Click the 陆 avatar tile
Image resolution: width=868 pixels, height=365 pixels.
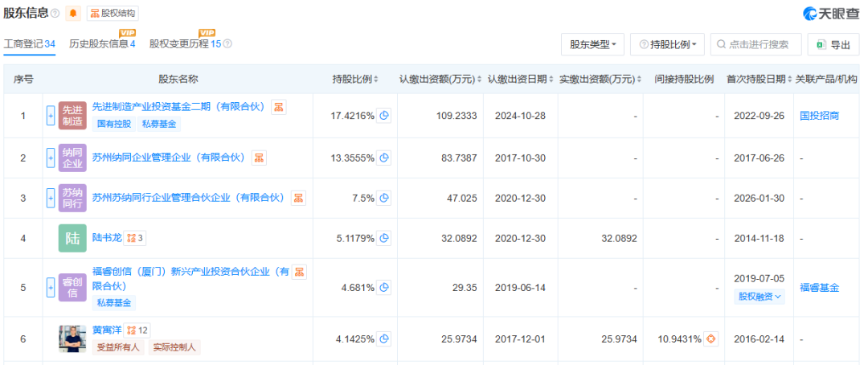click(72, 239)
